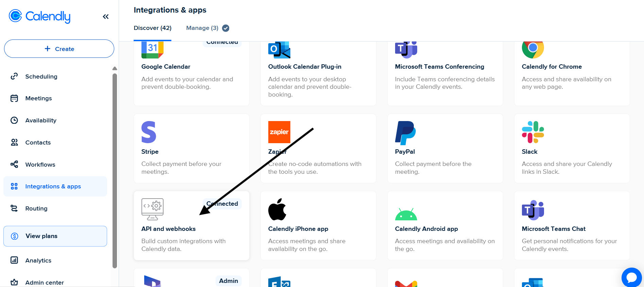Viewport: 644px width, 287px height.
Task: Select the Android robot icon
Action: [406, 214]
